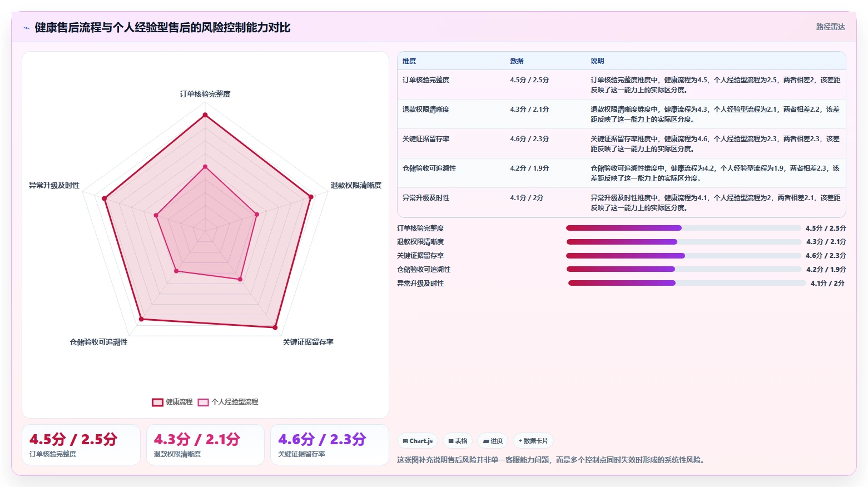Select table cell 异常升级及时性
This screenshot has height=487, width=868.
point(426,198)
